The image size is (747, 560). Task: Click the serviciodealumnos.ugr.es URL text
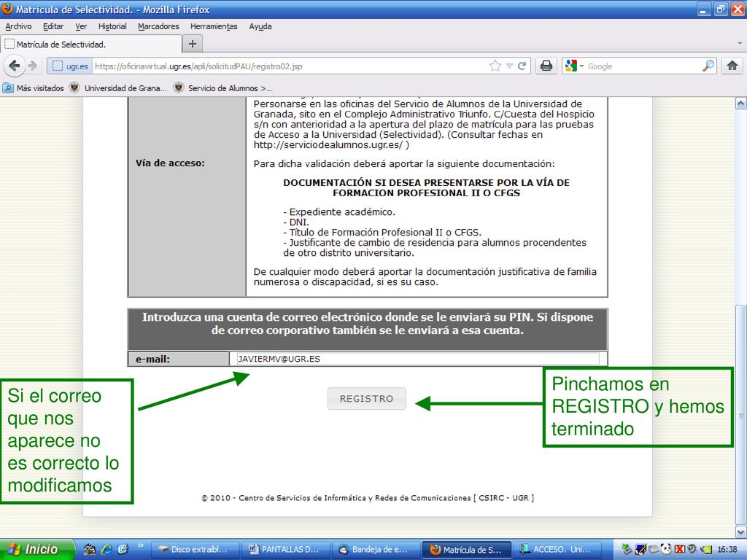pos(328,145)
